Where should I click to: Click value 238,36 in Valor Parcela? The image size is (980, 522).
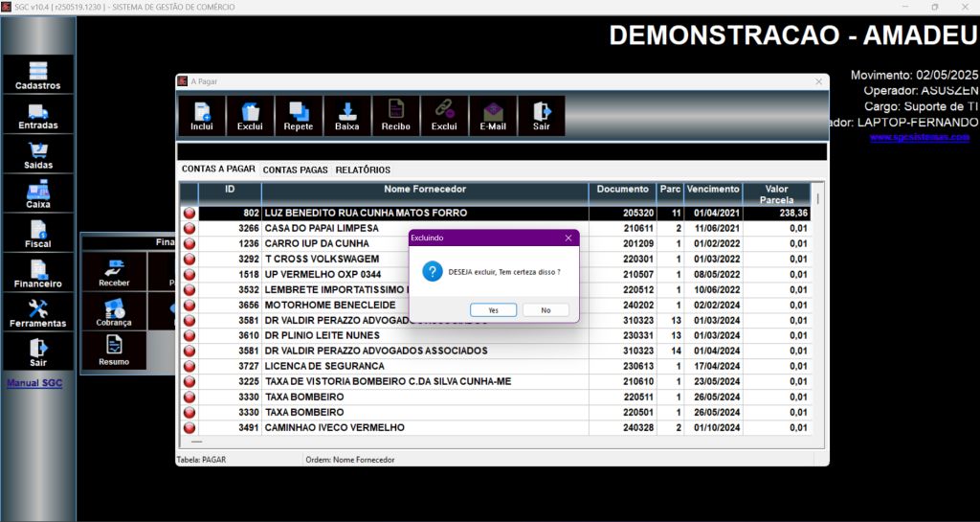791,214
